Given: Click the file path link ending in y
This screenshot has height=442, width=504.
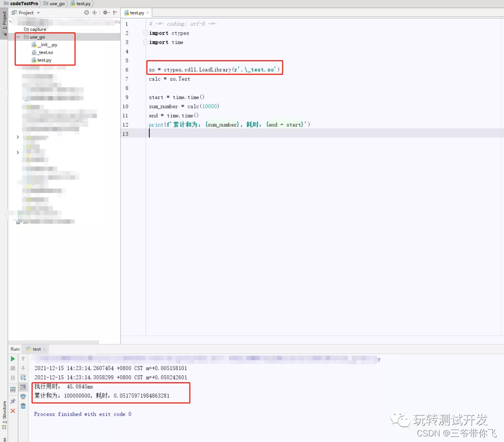Looking at the screenshot, I should point(207,358).
